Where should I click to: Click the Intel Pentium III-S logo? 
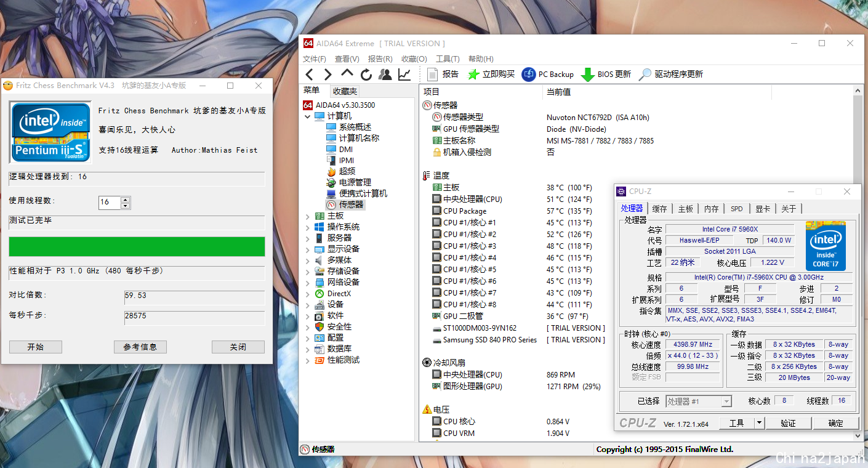tap(50, 132)
